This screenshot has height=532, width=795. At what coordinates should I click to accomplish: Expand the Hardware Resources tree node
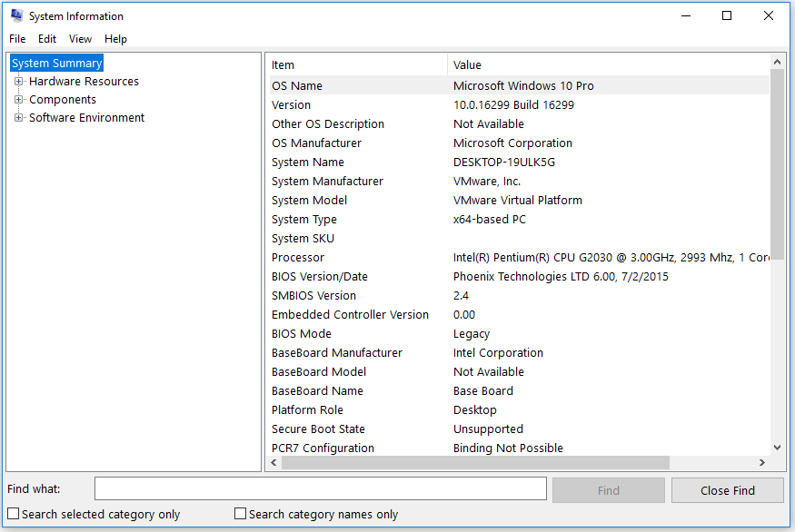[x=19, y=81]
